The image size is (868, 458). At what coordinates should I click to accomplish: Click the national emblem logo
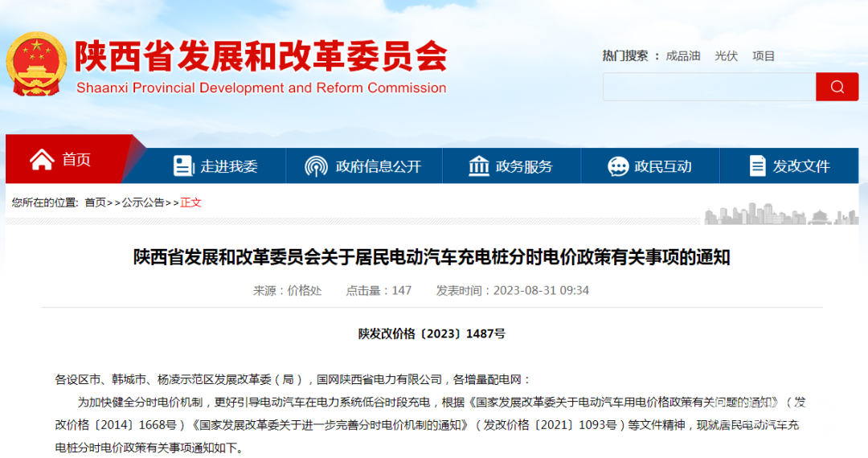[36, 64]
